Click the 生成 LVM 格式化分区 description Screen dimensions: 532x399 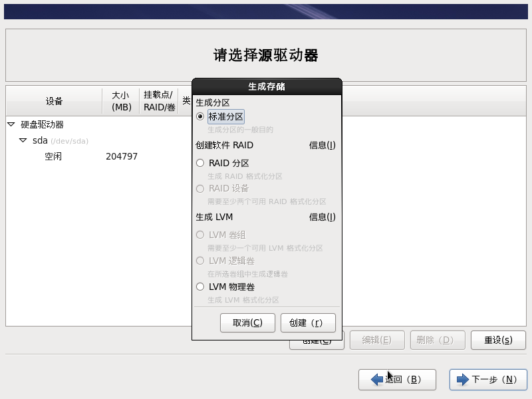[x=243, y=300]
